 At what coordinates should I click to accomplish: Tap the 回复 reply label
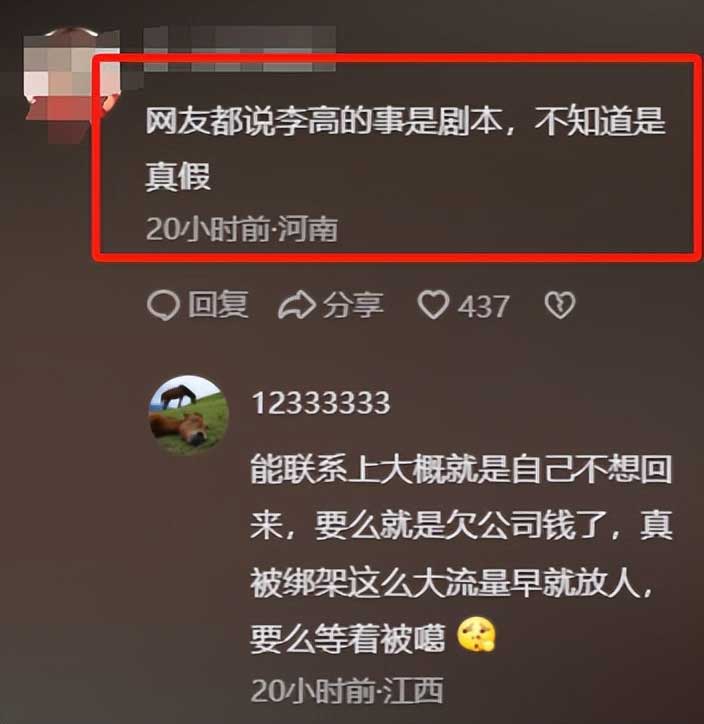[218, 304]
